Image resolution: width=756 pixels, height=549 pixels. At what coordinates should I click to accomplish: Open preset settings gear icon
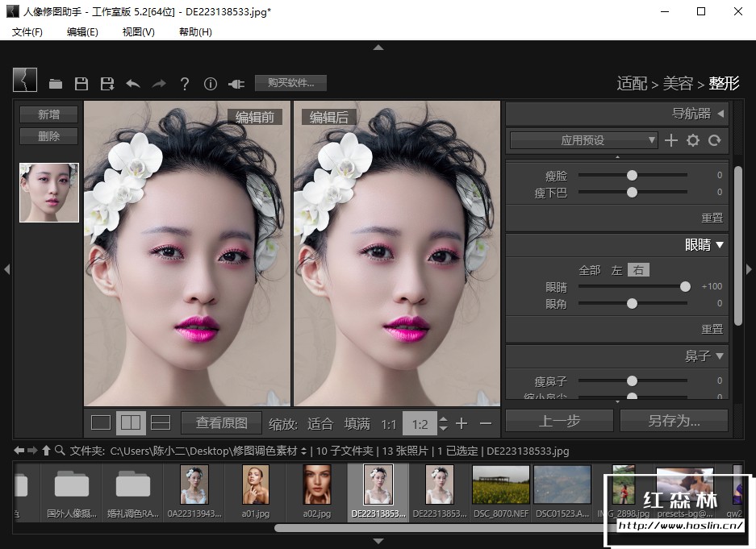click(x=692, y=140)
